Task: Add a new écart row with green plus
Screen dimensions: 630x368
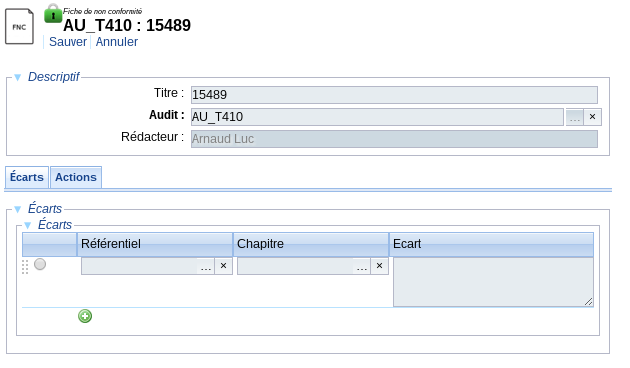Action: pyautogui.click(x=85, y=316)
